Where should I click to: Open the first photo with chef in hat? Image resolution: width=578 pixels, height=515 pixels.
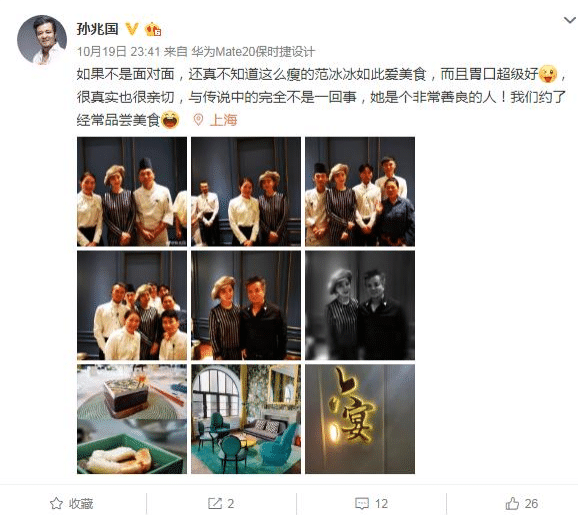[132, 192]
